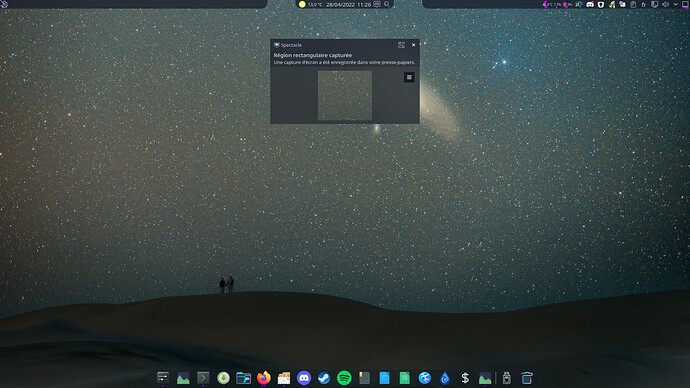Open Firefox from the dock
690x388 pixels.
click(264, 378)
